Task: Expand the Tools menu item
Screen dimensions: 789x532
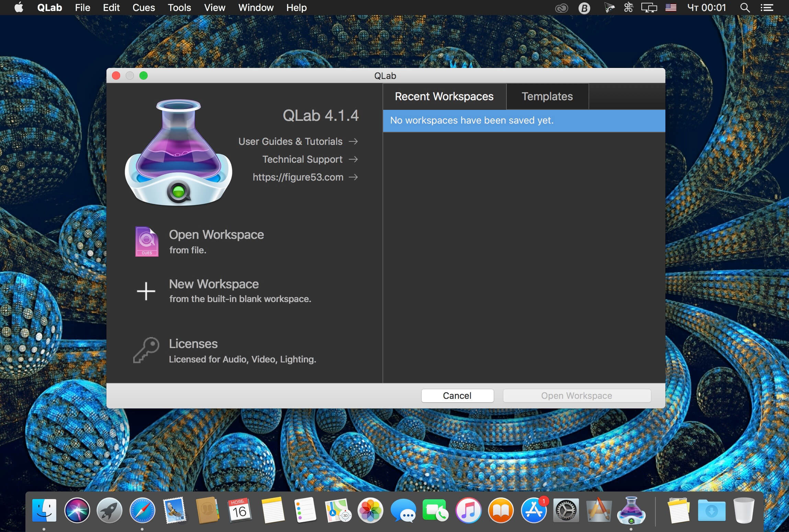Action: [179, 8]
